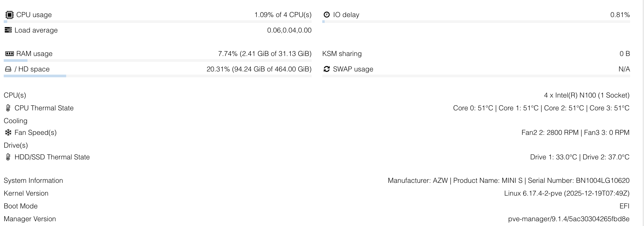This screenshot has width=644, height=226.
Task: Click the Fan2 2800 RPM reading
Action: 550,132
